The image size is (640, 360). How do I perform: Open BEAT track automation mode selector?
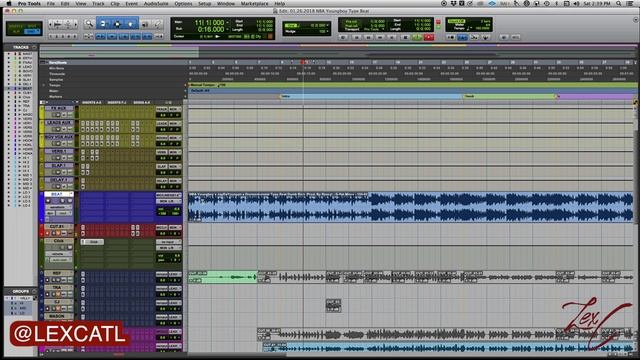pyautogui.click(x=63, y=213)
